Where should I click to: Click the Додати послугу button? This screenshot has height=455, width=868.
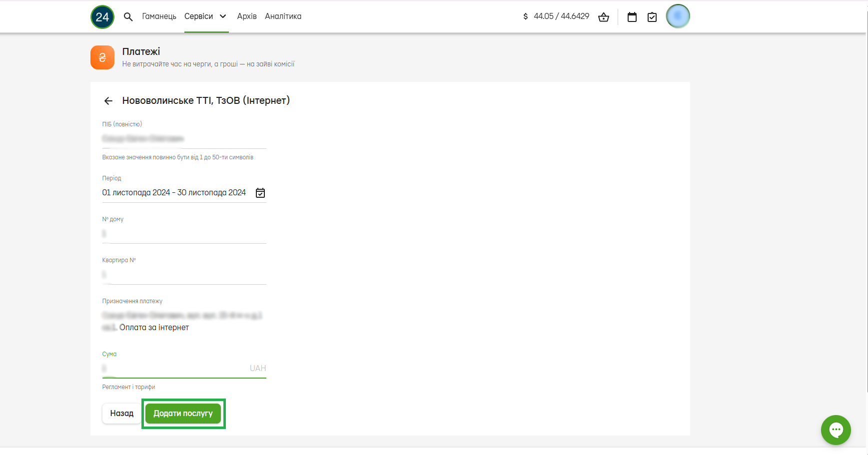click(183, 414)
